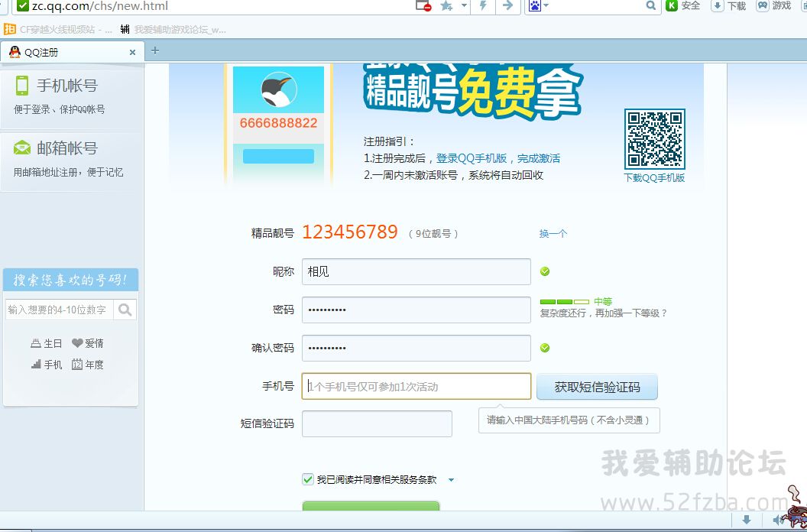Click the go arrow in the address bar
Screen dimensions: 807x532
coord(507,5)
